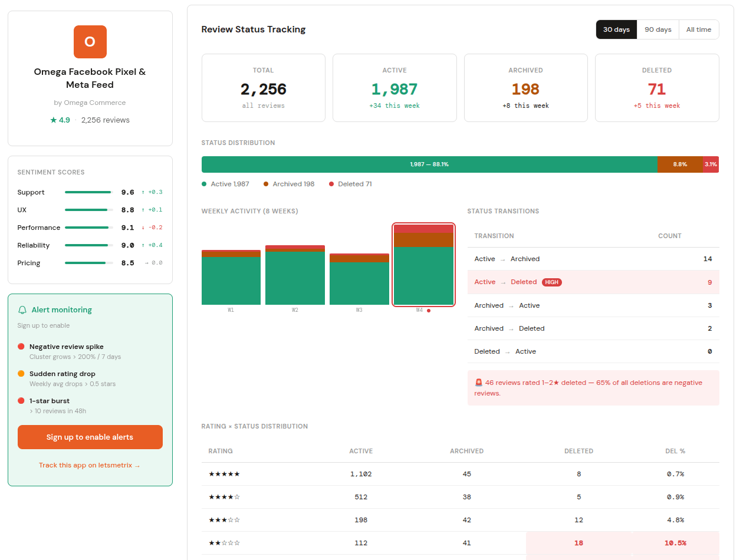This screenshot has height=560, width=743.
Task: Click the red dot next to 1-star burst
Action: 21,401
